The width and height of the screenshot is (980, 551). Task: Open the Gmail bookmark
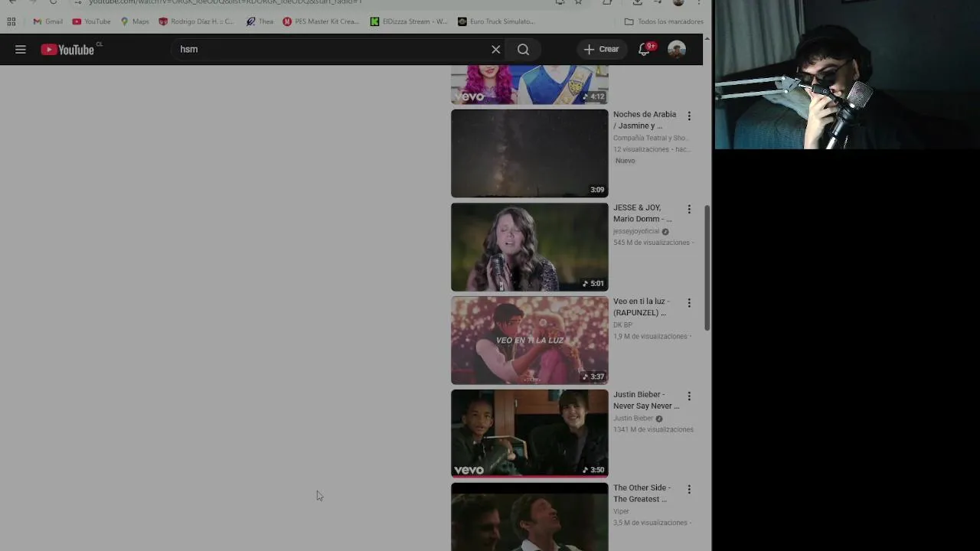47,21
